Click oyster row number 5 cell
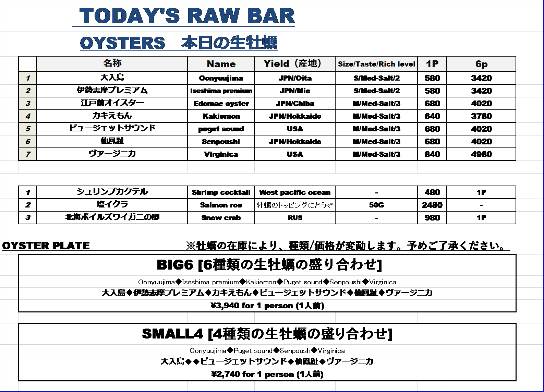The width and height of the screenshot is (544, 392). click(28, 129)
